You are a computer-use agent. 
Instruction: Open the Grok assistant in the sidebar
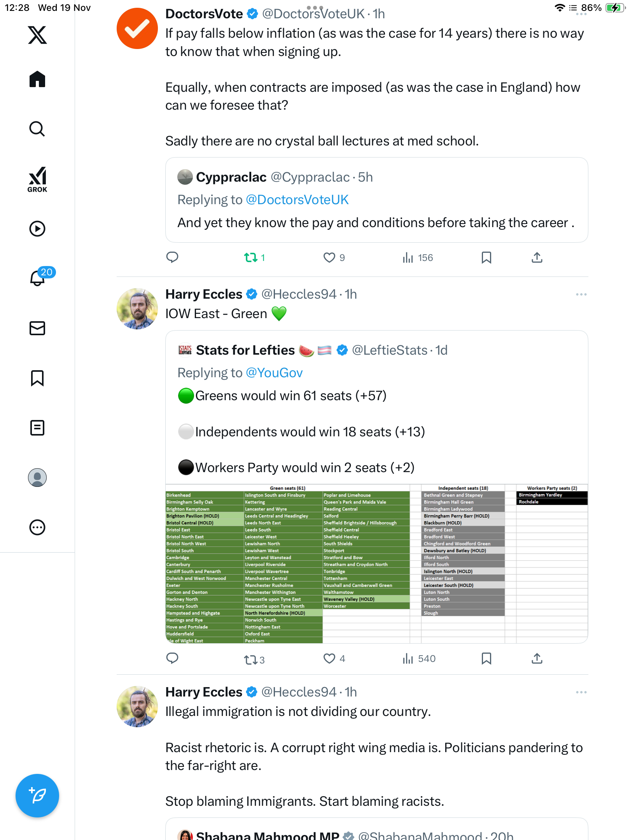[37, 180]
